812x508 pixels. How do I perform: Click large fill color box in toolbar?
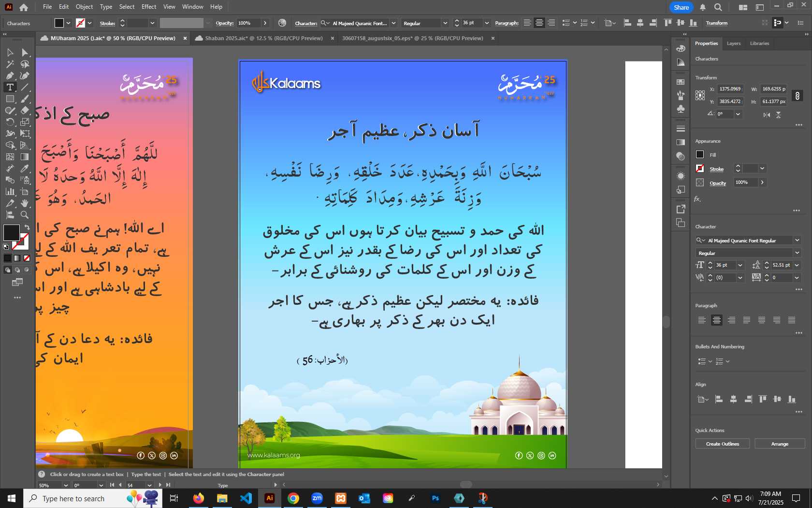click(x=11, y=232)
